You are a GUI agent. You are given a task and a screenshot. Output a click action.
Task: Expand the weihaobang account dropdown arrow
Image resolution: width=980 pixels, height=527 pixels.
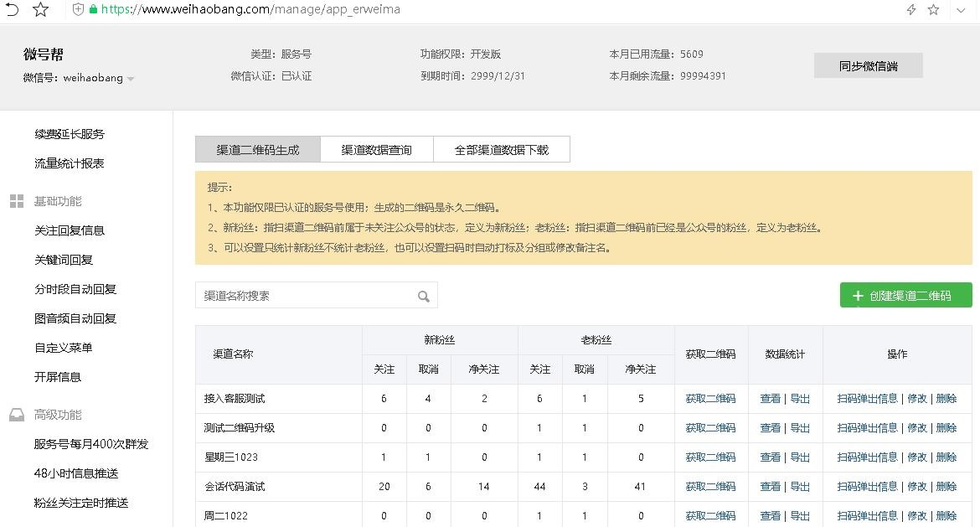[131, 79]
